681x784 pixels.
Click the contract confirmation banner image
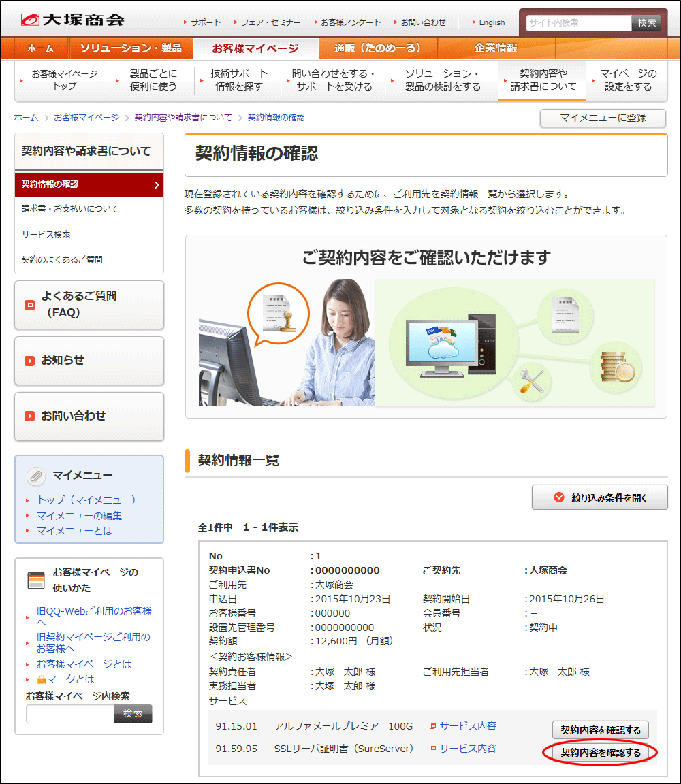coord(426,327)
